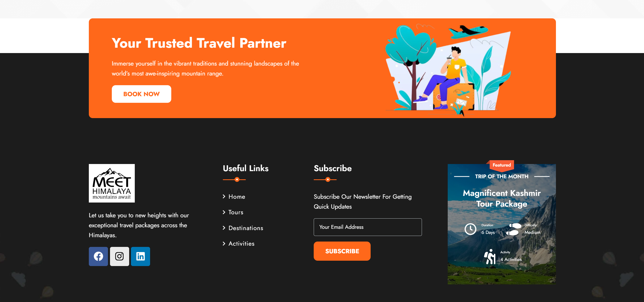
Task: Click the footprints difficulty icon
Action: [x=514, y=229]
